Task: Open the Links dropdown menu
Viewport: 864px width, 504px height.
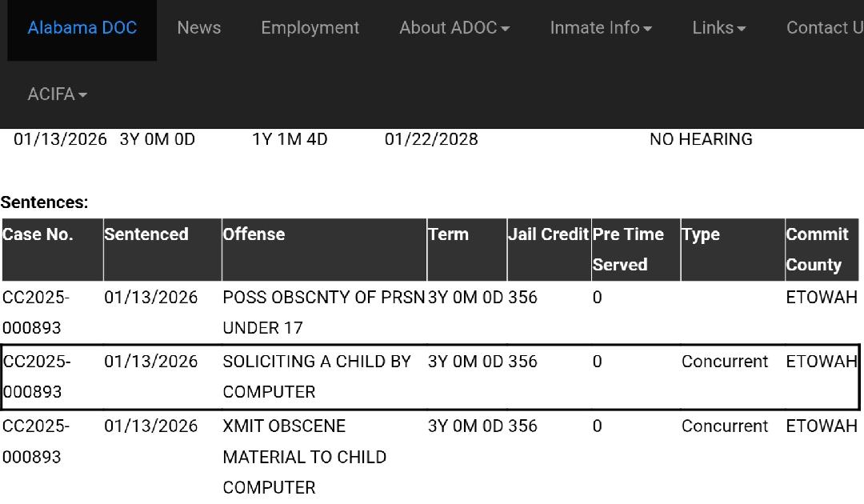Action: click(x=718, y=28)
